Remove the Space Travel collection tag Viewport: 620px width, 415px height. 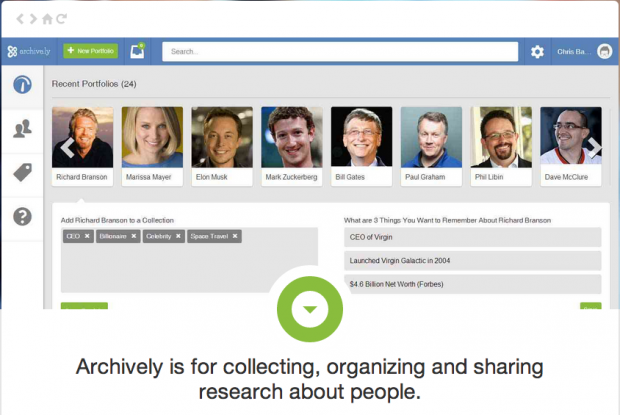pos(235,236)
